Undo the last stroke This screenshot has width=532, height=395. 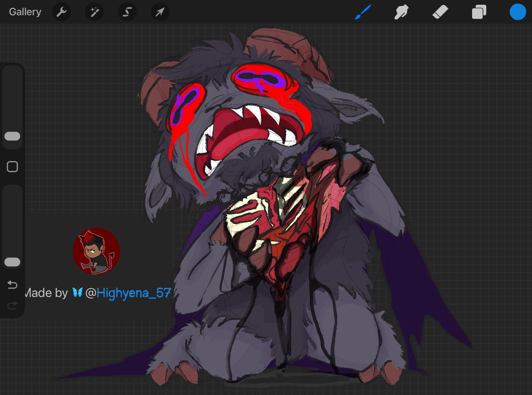(x=12, y=285)
